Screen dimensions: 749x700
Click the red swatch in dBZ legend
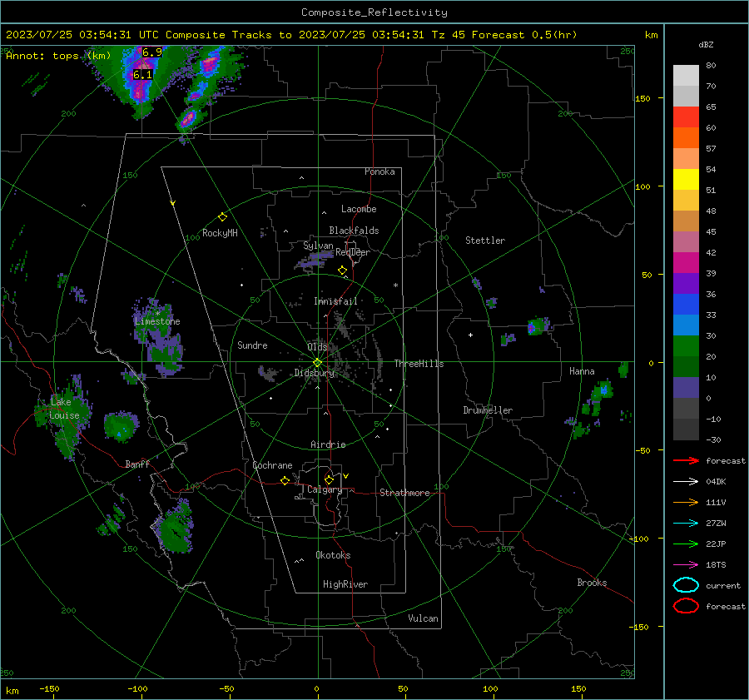(686, 117)
